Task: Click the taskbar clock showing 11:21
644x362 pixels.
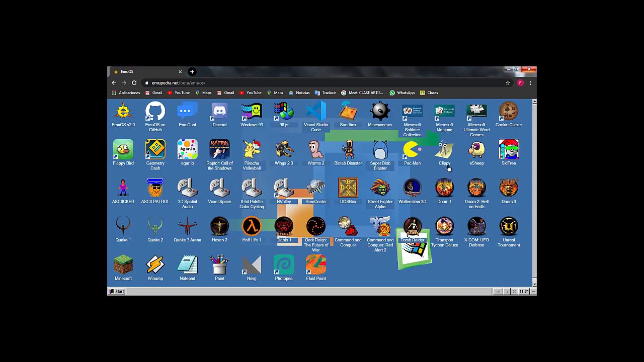Action: coord(524,292)
